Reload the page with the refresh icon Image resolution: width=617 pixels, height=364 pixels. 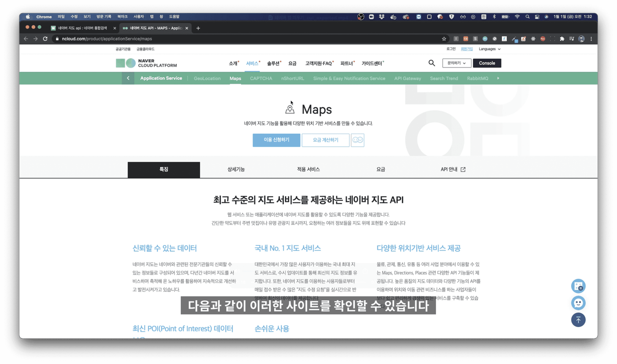point(45,39)
